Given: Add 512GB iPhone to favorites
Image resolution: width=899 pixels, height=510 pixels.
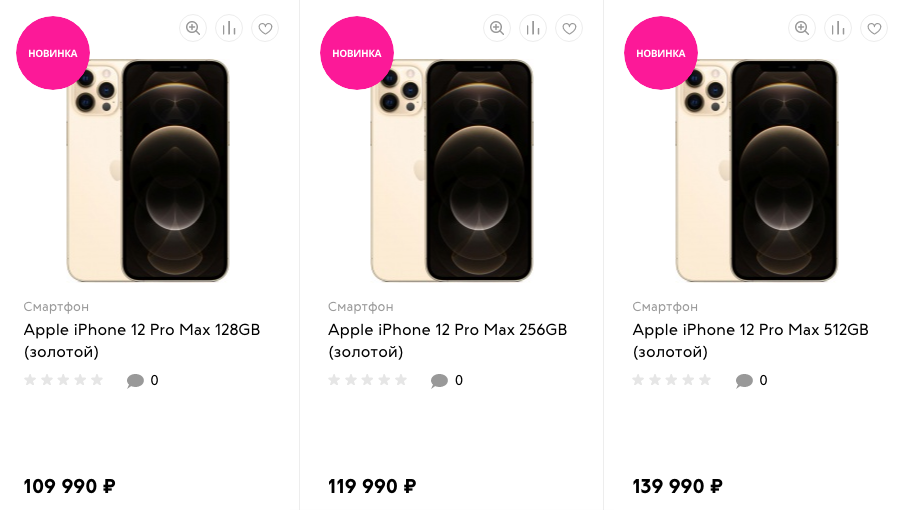Looking at the screenshot, I should click(874, 28).
